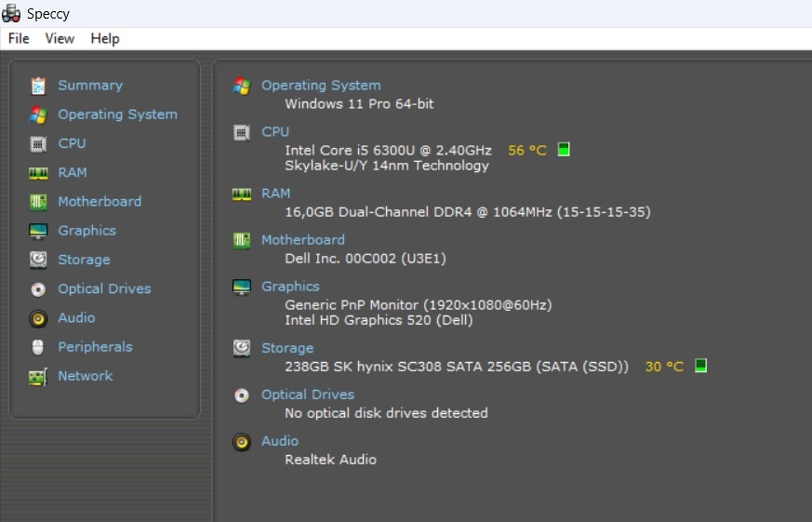812x522 pixels.
Task: Click the CPU chip icon in the sidebar
Action: click(38, 144)
